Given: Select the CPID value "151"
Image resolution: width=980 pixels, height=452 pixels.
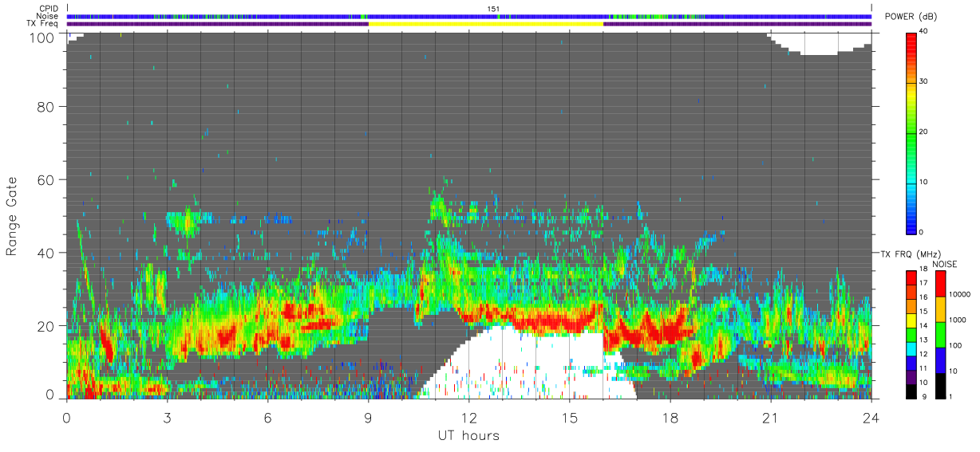Looking at the screenshot, I should click(x=493, y=9).
